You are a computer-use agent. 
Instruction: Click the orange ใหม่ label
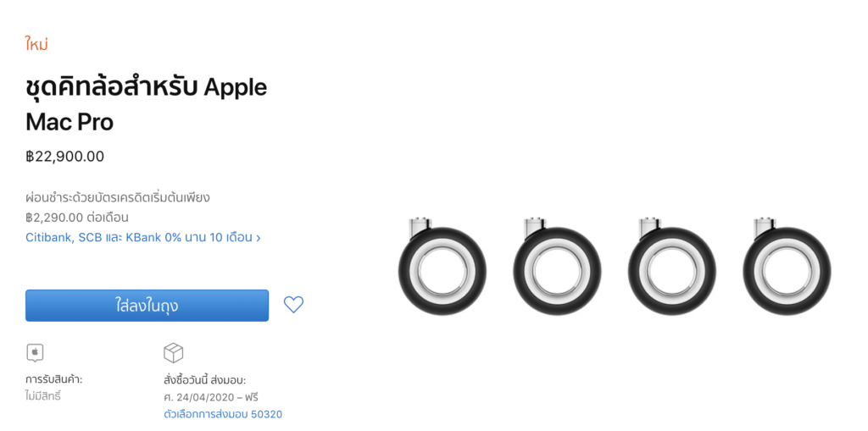tap(36, 45)
